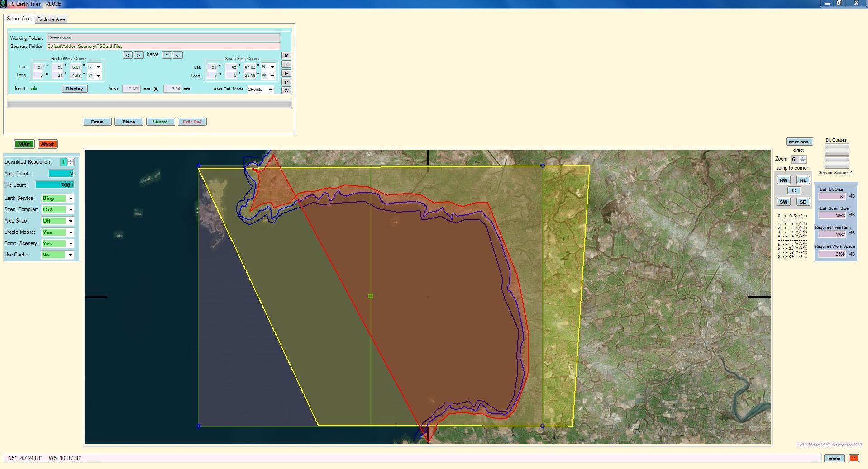868x469 pixels.
Task: Click the *Auto* button
Action: (160, 122)
